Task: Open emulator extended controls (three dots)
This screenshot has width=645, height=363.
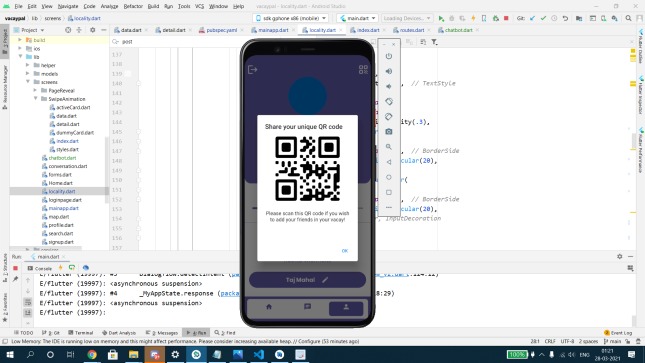Action: pyautogui.click(x=389, y=207)
